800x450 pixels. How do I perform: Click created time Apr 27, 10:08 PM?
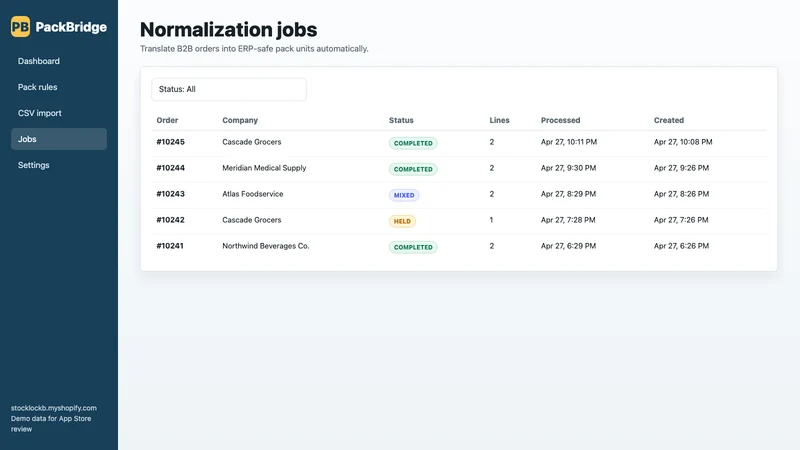pyautogui.click(x=683, y=142)
